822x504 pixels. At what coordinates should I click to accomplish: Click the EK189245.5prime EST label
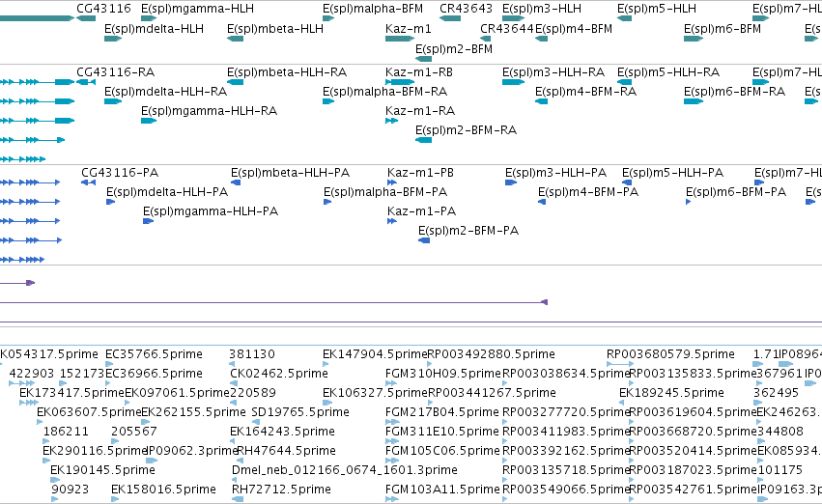click(x=671, y=394)
